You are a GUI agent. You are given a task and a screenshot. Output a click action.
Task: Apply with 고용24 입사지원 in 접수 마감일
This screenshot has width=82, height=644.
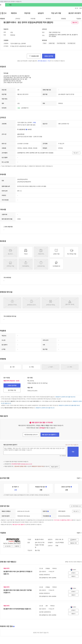click(12, 385)
